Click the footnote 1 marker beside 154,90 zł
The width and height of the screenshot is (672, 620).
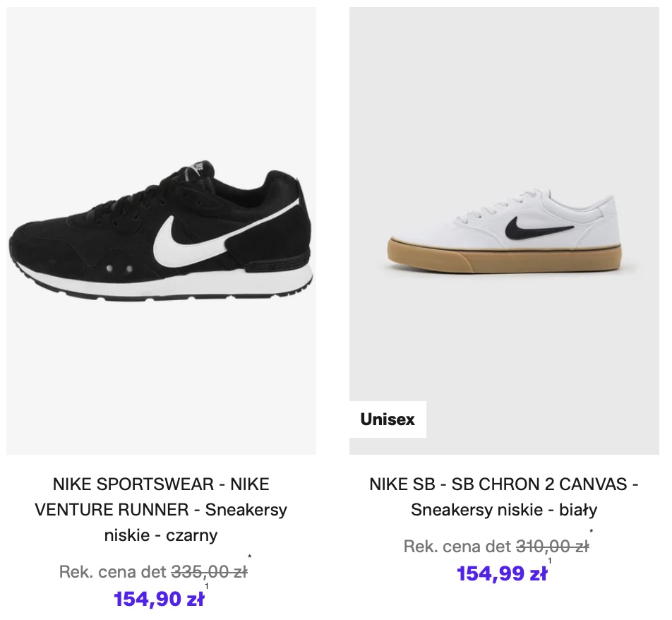pos(207,587)
